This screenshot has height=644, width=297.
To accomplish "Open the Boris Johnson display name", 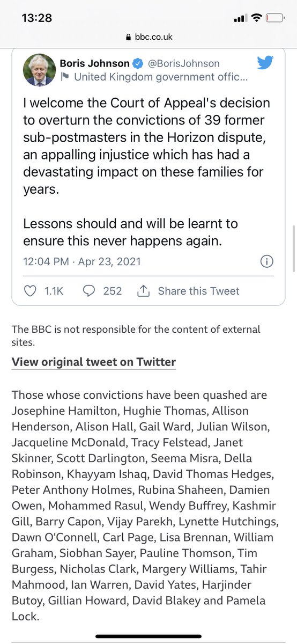I will [x=95, y=63].
